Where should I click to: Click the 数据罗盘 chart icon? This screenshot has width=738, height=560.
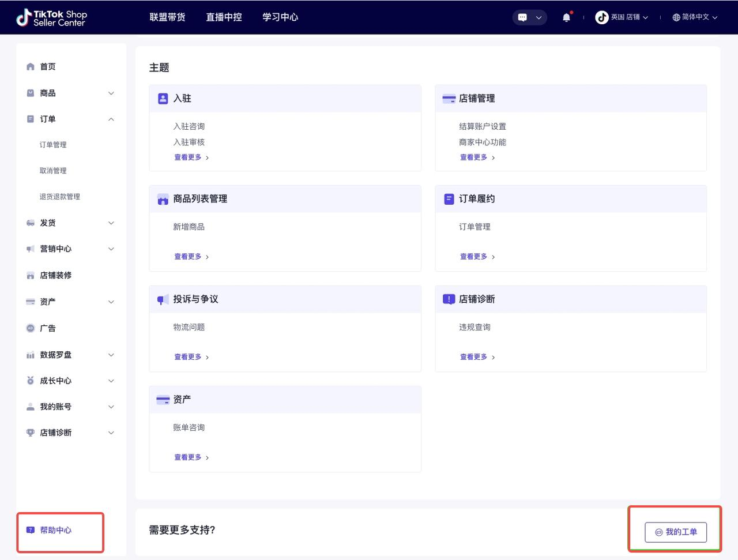pyautogui.click(x=31, y=355)
